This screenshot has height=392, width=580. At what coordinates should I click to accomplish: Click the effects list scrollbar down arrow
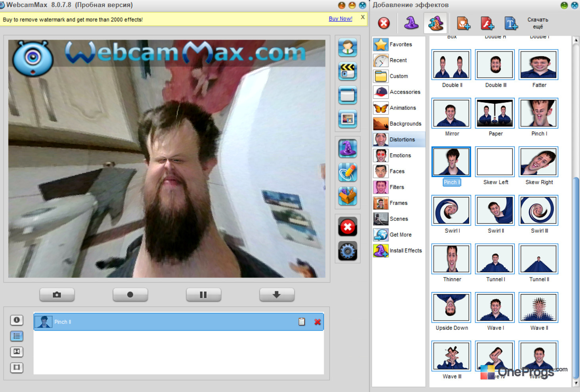(576, 383)
